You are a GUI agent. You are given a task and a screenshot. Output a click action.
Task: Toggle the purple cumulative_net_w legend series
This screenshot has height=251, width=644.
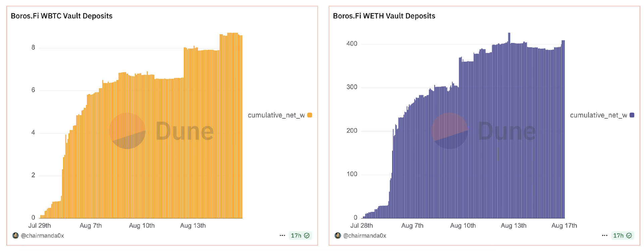tap(598, 115)
